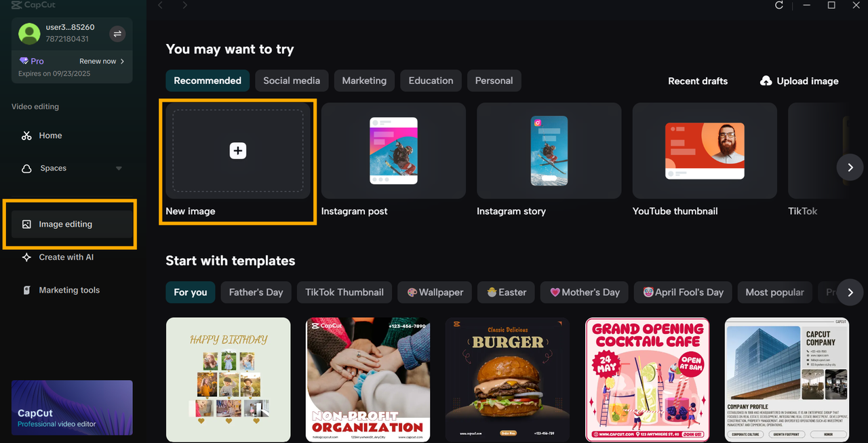Click the Upload image cloud icon

(766, 81)
